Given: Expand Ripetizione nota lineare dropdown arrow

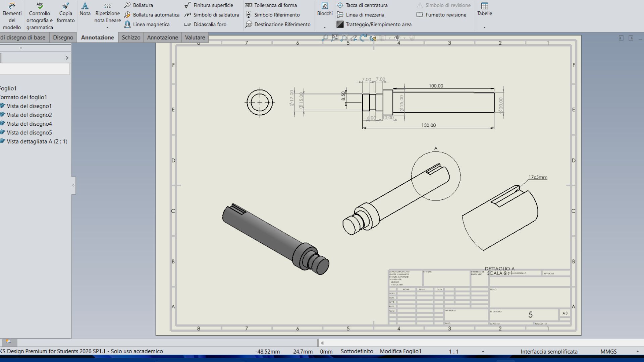Looking at the screenshot, I should tap(107, 27).
